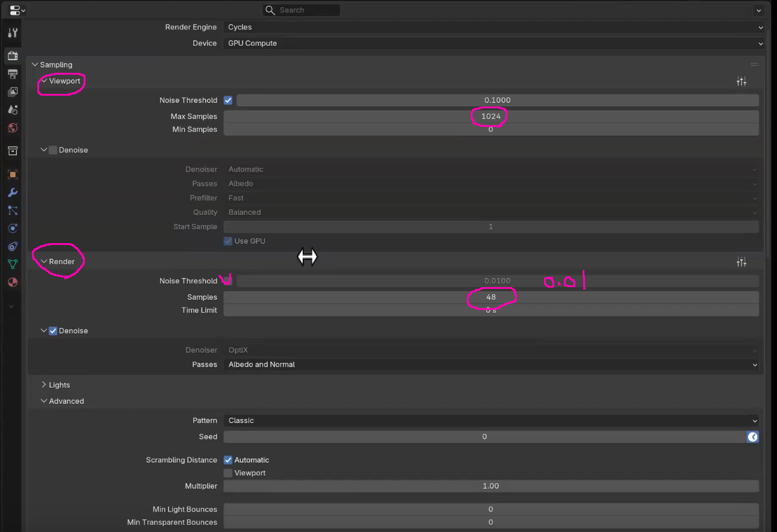Viewport: 777px width, 532px height.
Task: Open the Particles properties tab
Action: [x=12, y=211]
